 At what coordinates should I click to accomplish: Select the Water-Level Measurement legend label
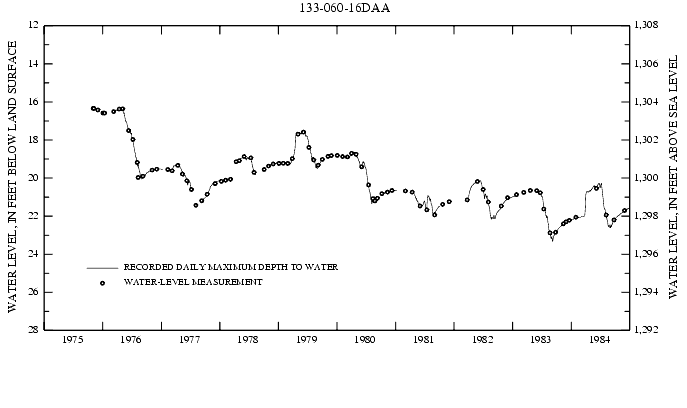point(193,283)
